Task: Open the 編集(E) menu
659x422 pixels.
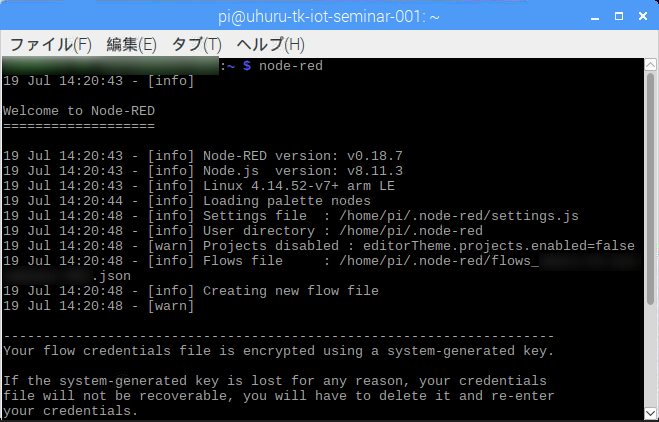Action: pos(131,44)
